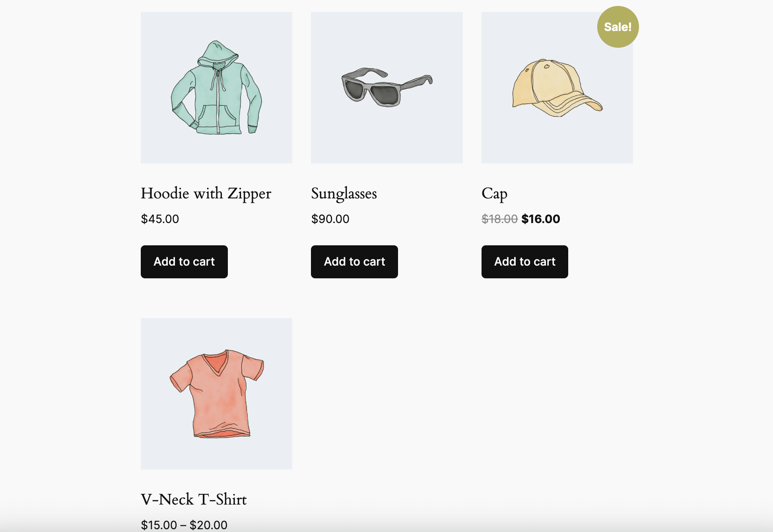Click the $45.00 hoodie price
The height and width of the screenshot is (532, 773).
click(160, 219)
